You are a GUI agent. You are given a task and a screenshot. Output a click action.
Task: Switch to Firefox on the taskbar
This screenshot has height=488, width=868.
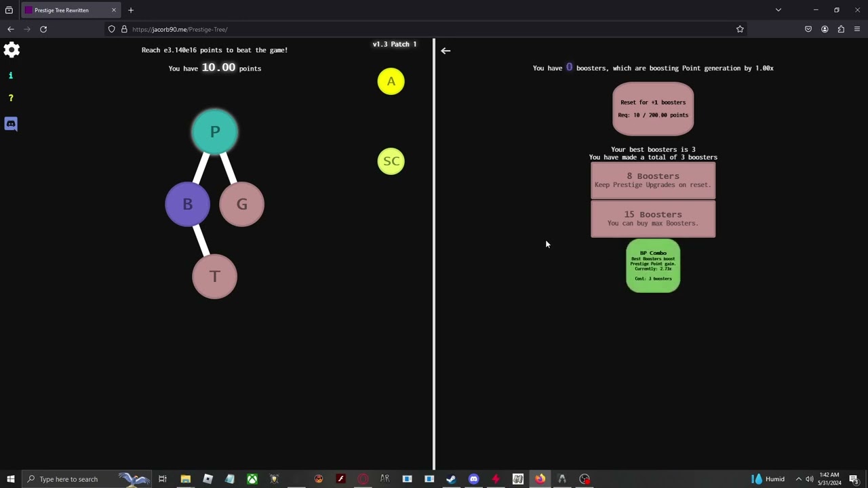540,479
